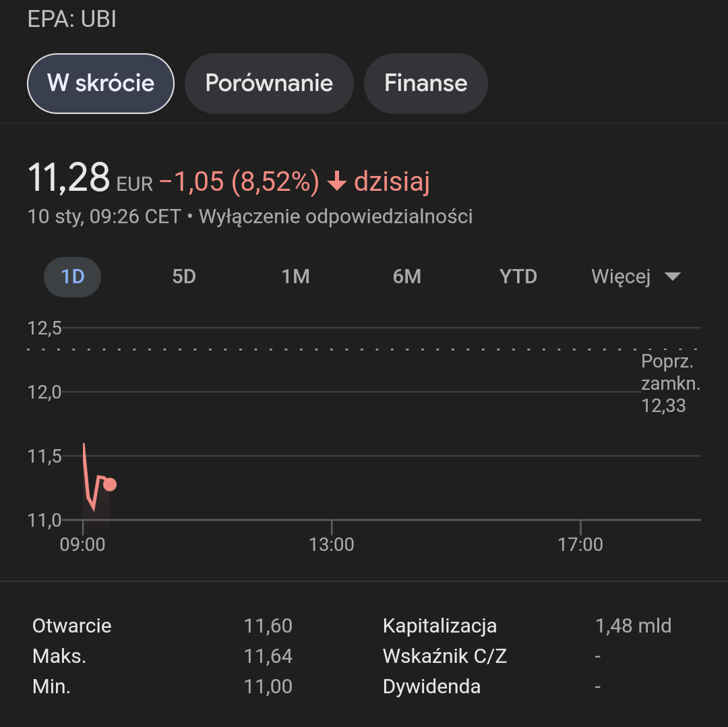
Task: Switch to the W skrócie tab
Action: point(100,84)
